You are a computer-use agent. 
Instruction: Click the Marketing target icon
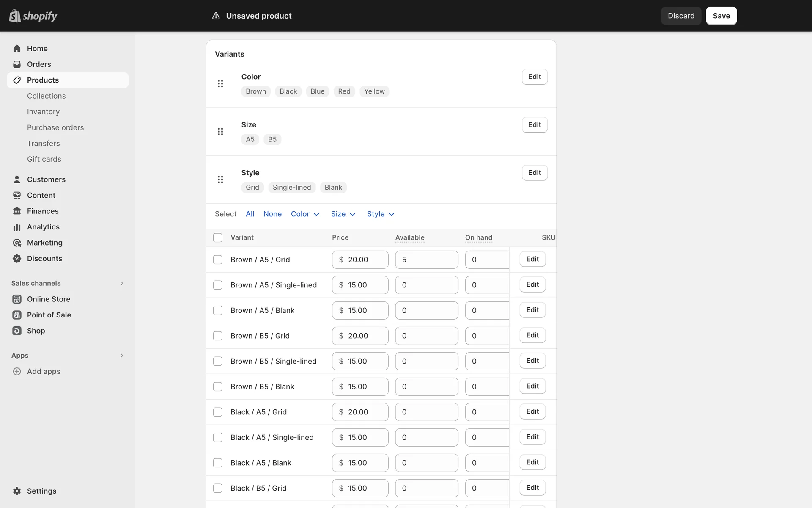point(17,243)
